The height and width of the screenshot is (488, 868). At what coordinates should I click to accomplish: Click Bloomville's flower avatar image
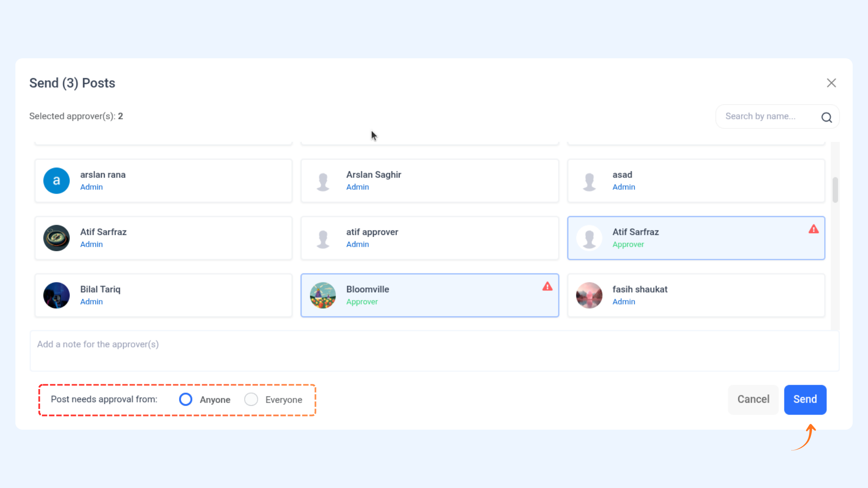pyautogui.click(x=323, y=296)
